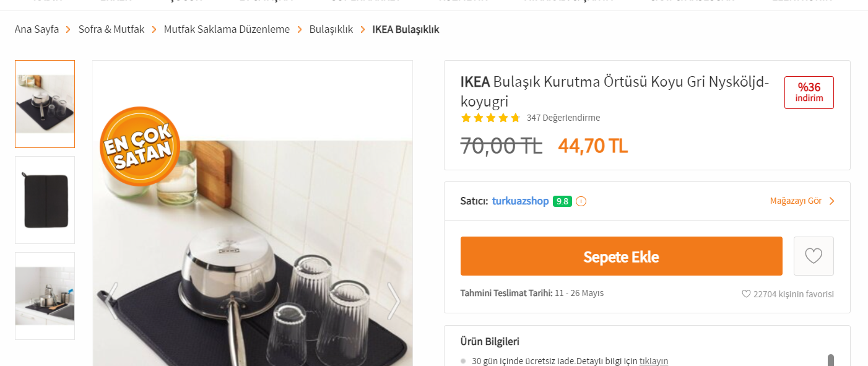
Task: Open Mağazayı Gör chevron link
Action: click(x=802, y=201)
